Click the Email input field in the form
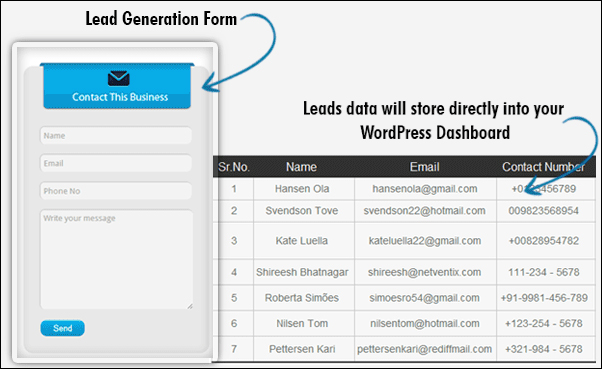The width and height of the screenshot is (602, 369). coord(116,163)
